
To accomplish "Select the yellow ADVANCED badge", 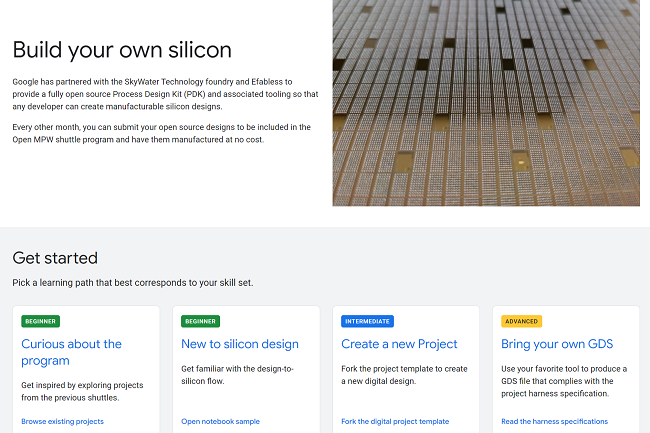I will pos(521,321).
